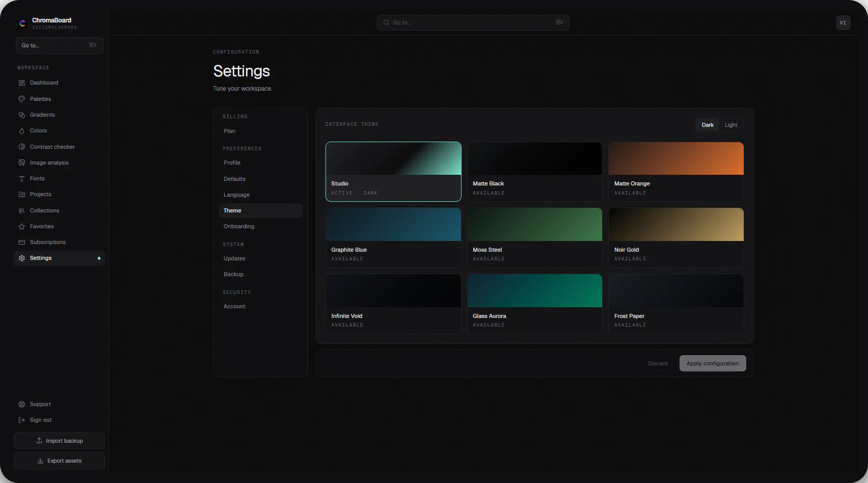Click the Projects folder icon
The width and height of the screenshot is (868, 483).
pos(21,194)
